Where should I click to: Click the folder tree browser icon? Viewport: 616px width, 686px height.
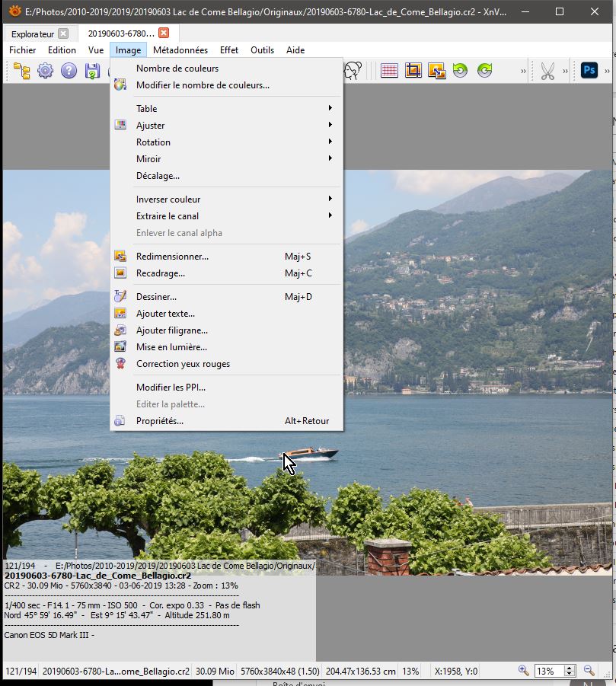[21, 72]
